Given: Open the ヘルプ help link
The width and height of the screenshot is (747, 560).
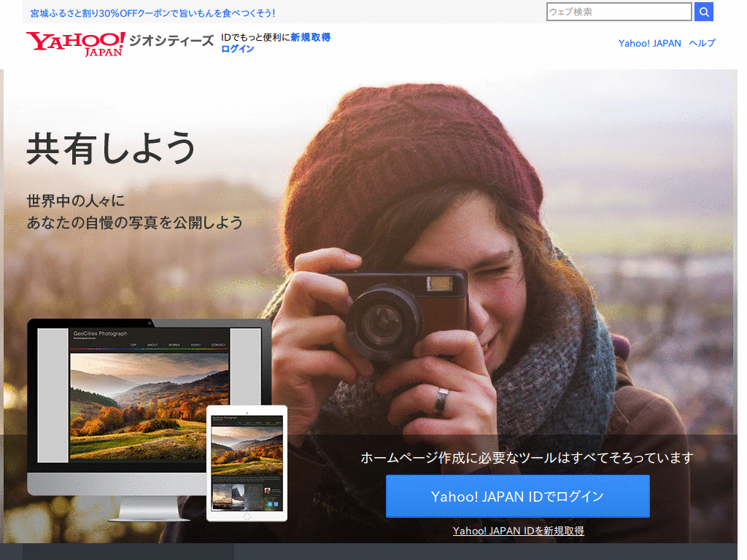Looking at the screenshot, I should coord(702,43).
